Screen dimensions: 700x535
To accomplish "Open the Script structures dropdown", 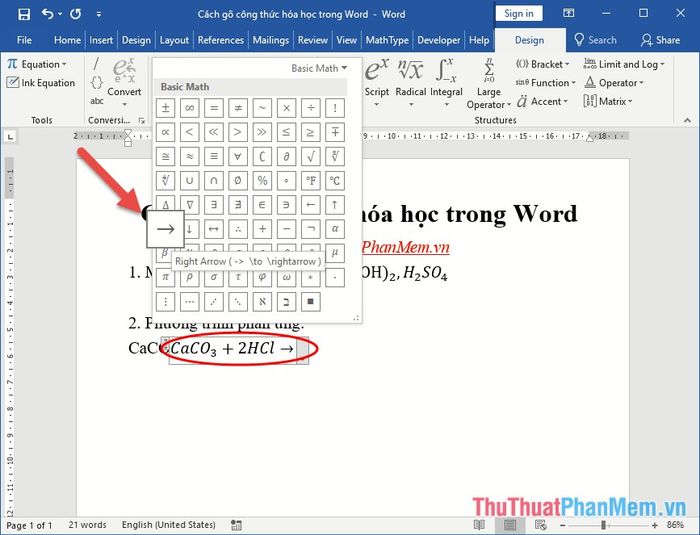I will pyautogui.click(x=377, y=83).
